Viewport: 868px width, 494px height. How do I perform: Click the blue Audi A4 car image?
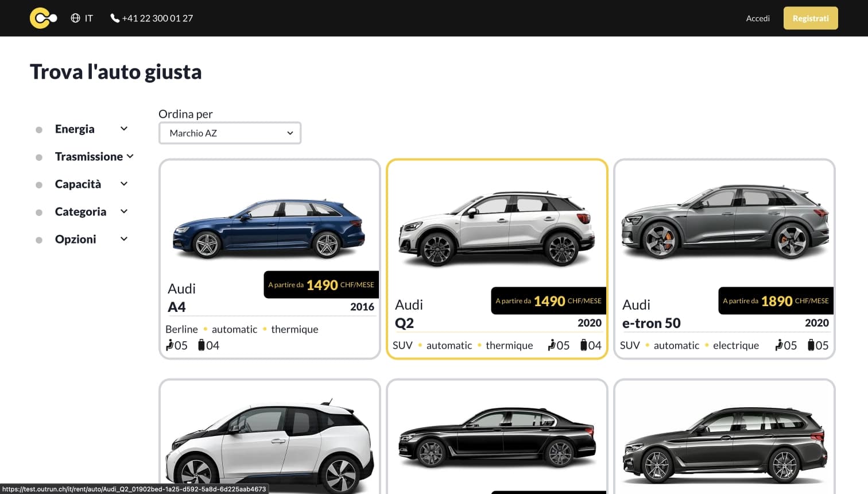click(x=269, y=229)
